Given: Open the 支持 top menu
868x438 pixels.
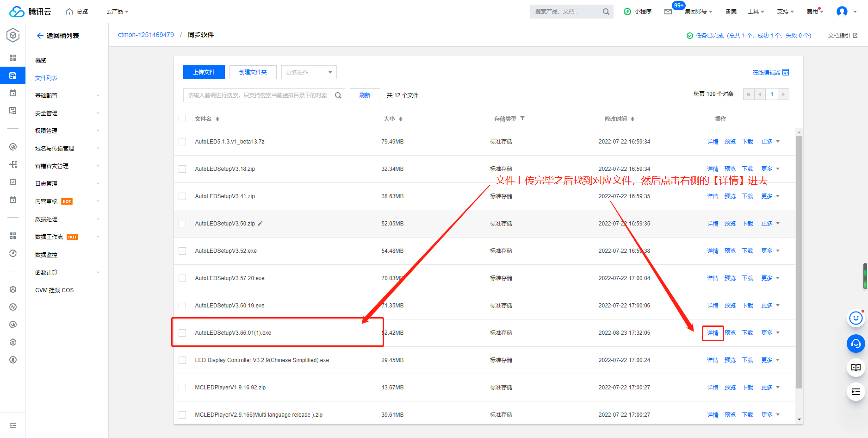Looking at the screenshot, I should coord(786,12).
